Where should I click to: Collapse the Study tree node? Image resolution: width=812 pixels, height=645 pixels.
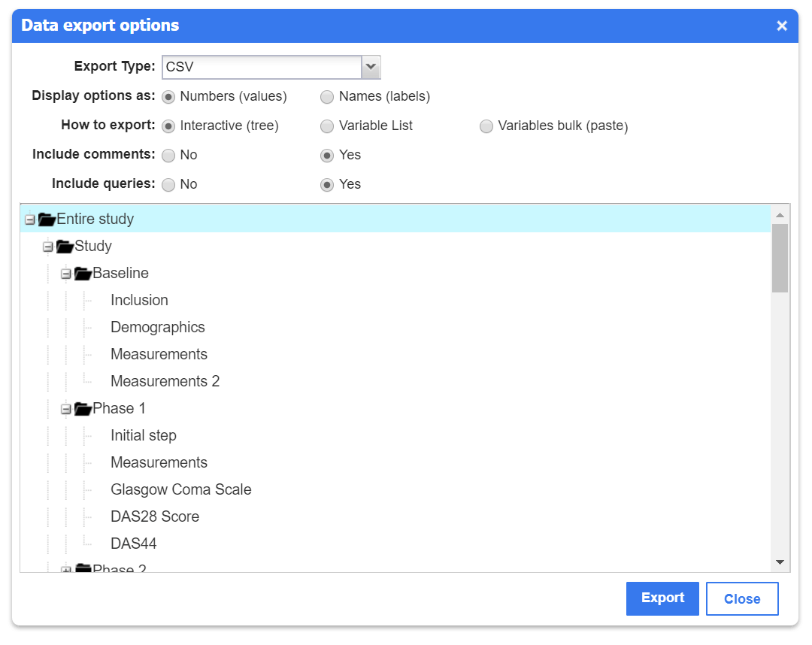coord(48,247)
